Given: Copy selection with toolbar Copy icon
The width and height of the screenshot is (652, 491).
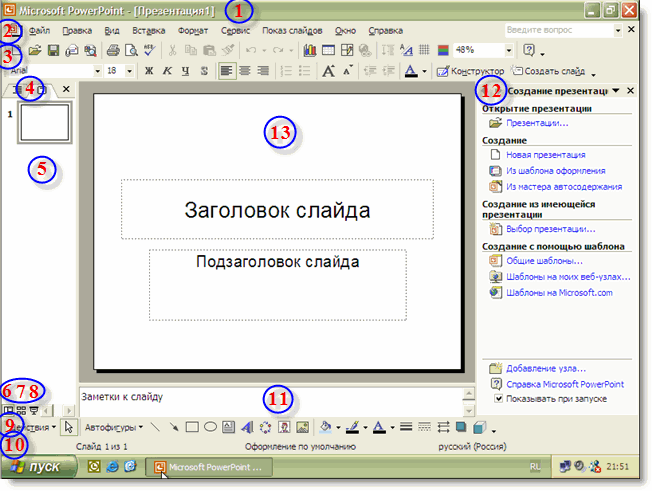Looking at the screenshot, I should (x=190, y=51).
